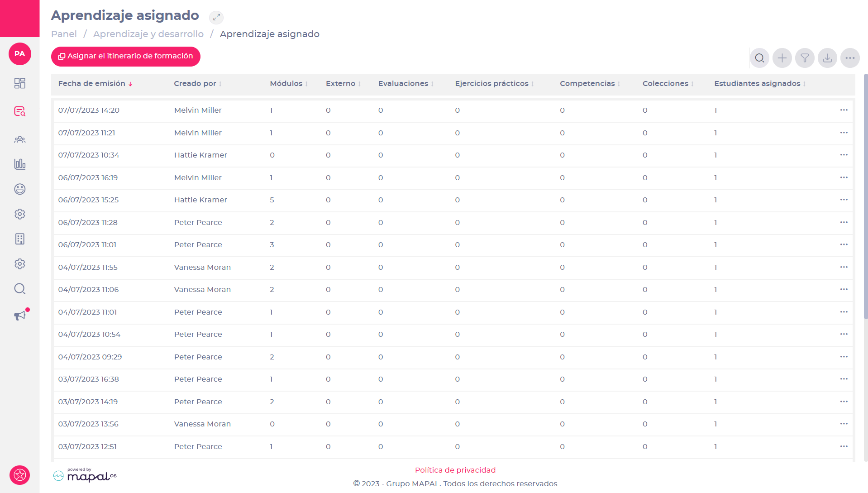Viewport: 868px width, 493px height.
Task: Open Política de privacidad link
Action: click(x=455, y=470)
